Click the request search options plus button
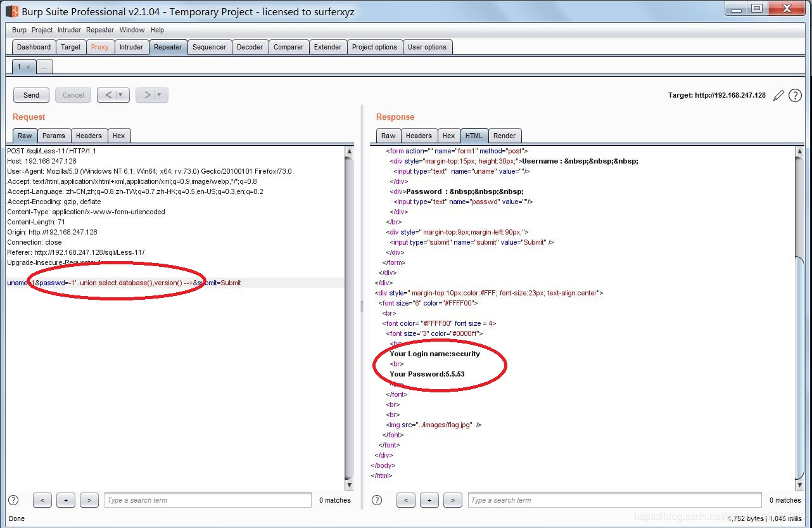The height and width of the screenshot is (528, 812). (x=66, y=500)
